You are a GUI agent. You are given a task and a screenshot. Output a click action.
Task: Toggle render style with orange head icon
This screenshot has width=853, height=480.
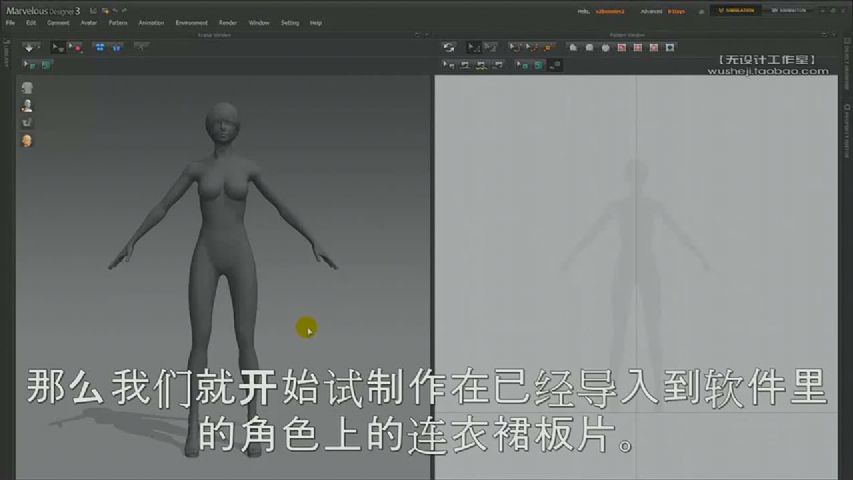pyautogui.click(x=27, y=141)
